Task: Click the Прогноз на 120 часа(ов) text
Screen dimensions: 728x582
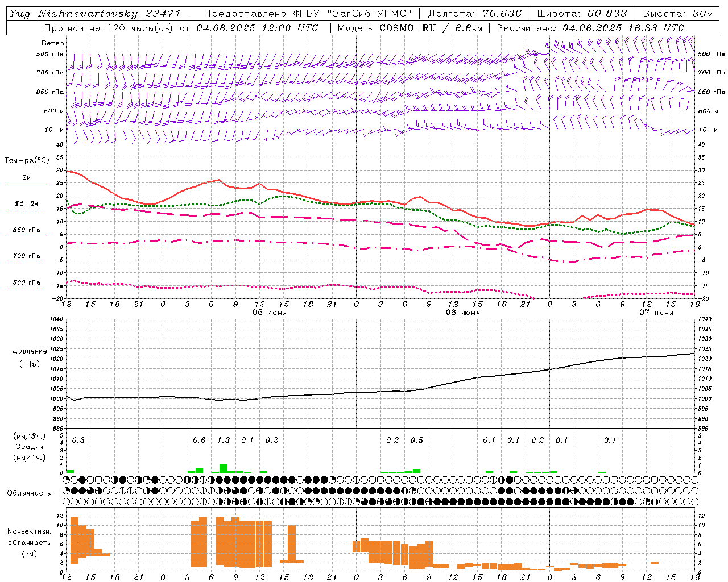Action: click(x=109, y=28)
